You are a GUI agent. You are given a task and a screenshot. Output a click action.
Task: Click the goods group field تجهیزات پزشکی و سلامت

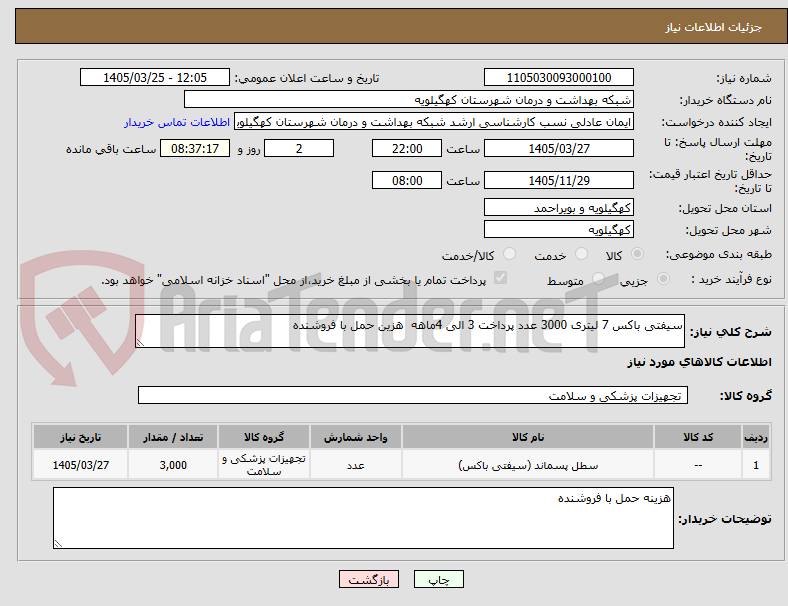pyautogui.click(x=413, y=395)
